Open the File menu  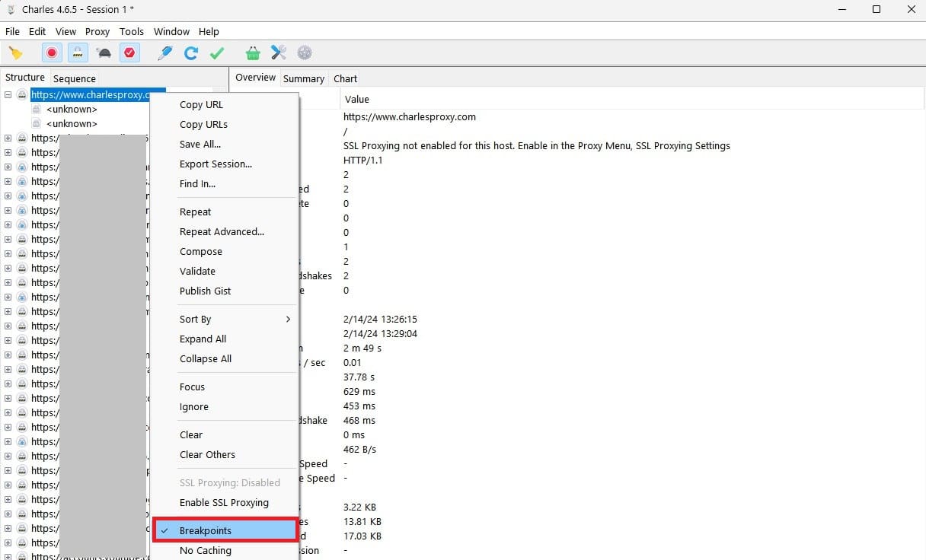pyautogui.click(x=12, y=31)
